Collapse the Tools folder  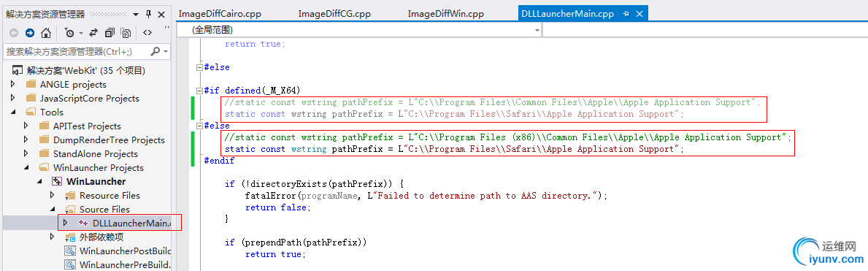12,112
